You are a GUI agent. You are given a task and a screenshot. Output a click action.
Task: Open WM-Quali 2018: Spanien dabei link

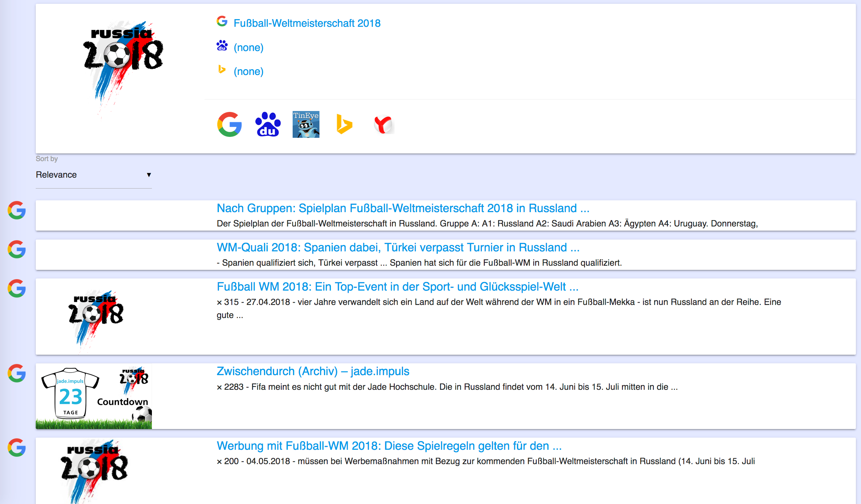point(398,247)
